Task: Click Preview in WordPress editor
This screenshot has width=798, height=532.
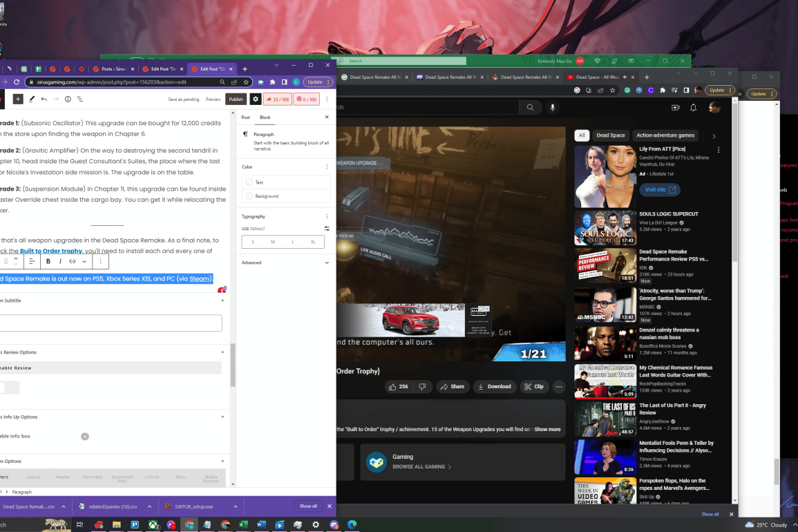Action: tap(213, 99)
